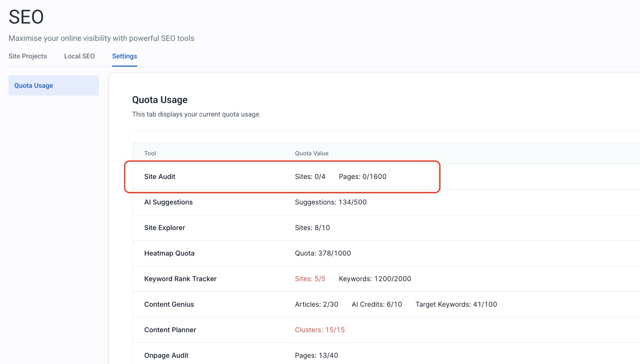Click Quota Usage in the left sidebar
640x364 pixels.
click(x=34, y=86)
